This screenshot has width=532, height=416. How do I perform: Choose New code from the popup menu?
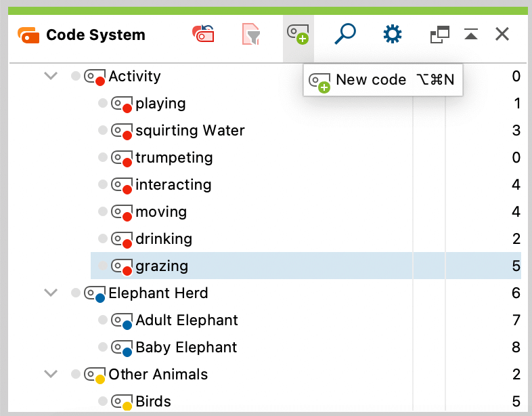tap(382, 80)
